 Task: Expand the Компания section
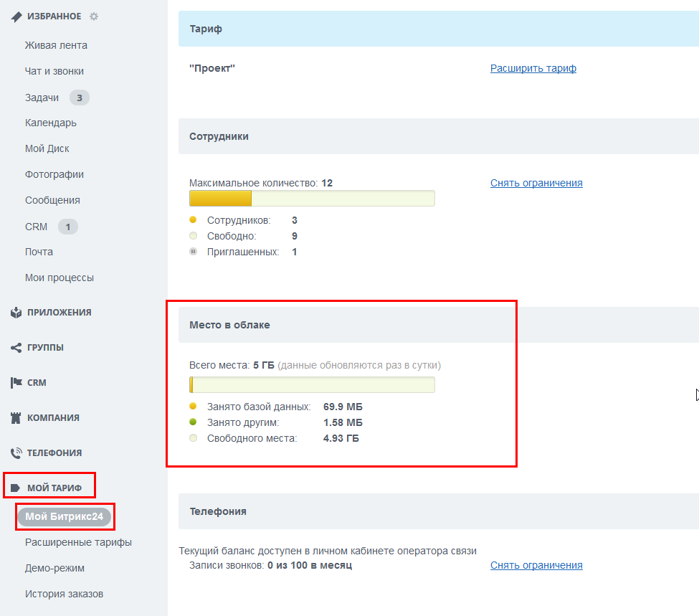point(54,418)
